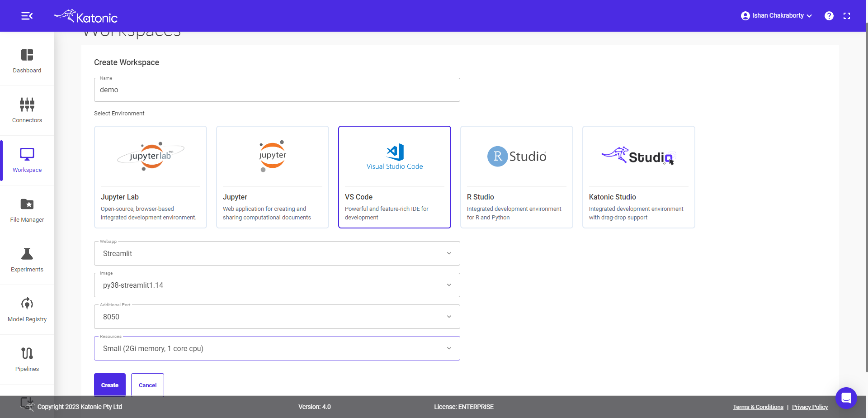Open the File Manager folder icon
Screen dimensions: 868x418
point(27,204)
